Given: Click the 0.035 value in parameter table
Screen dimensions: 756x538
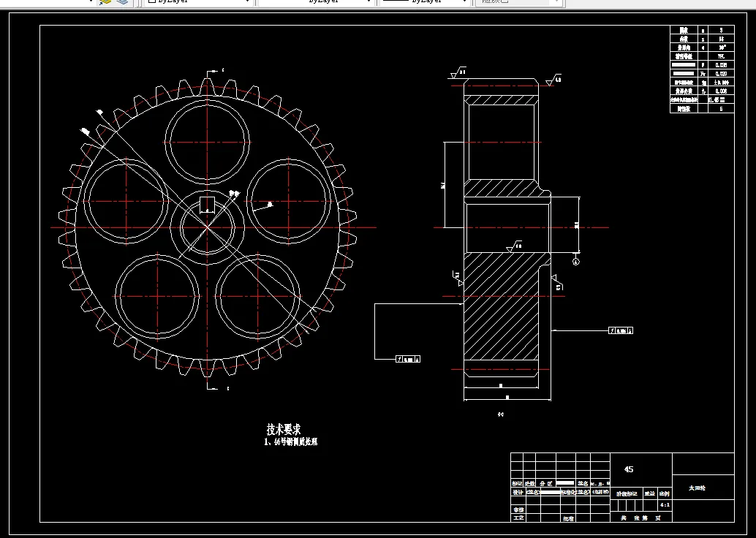Looking at the screenshot, I should coord(721,65).
